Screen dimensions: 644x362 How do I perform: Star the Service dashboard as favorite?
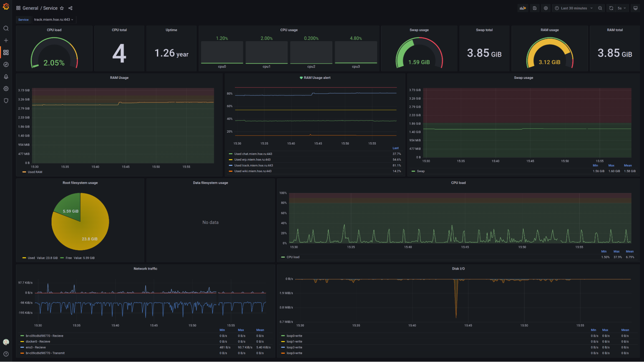coord(62,8)
